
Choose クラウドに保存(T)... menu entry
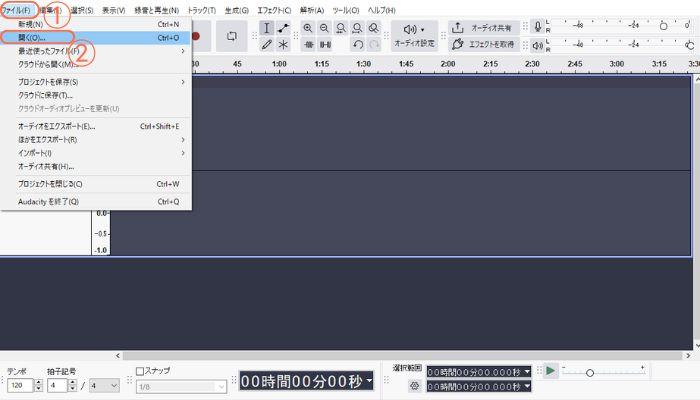point(96,95)
